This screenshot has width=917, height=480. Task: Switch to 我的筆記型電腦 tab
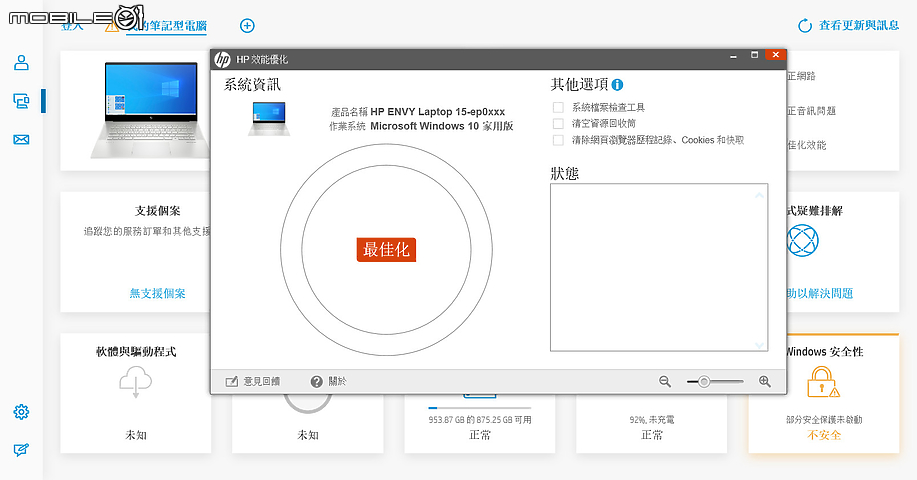click(167, 26)
